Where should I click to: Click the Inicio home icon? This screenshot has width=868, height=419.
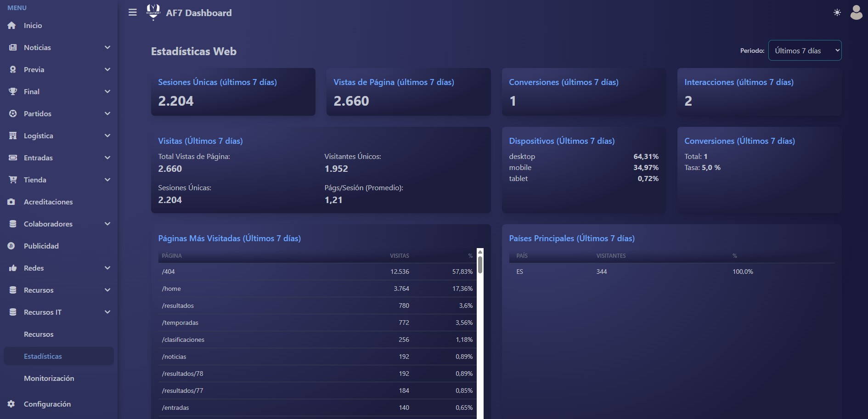12,26
